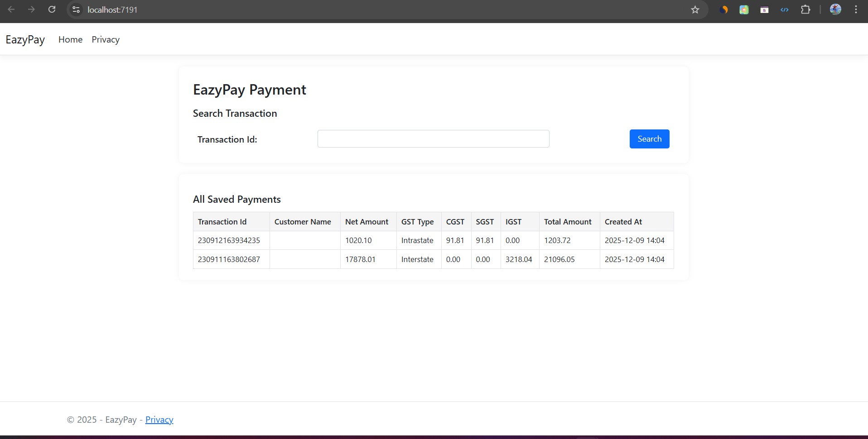Viewport: 868px width, 439px height.
Task: Click the orange crescent extension icon
Action: click(x=723, y=10)
